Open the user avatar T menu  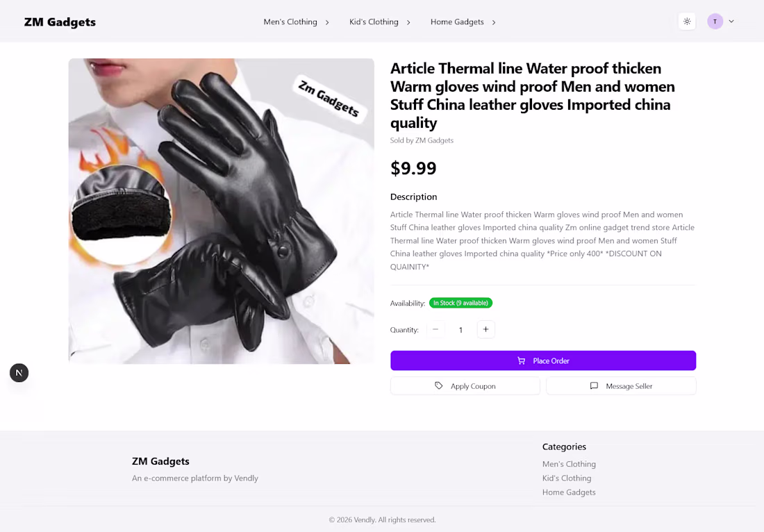coord(715,22)
